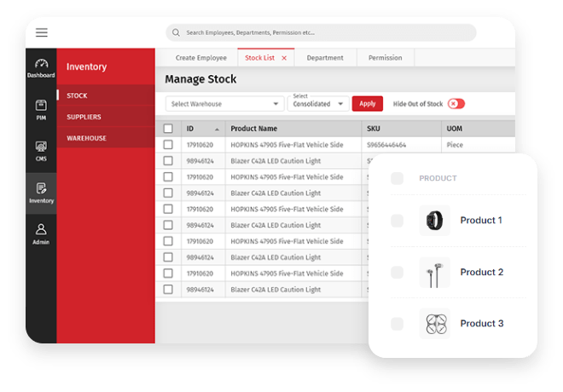Screen dimensions: 563x392
Task: Click the Product 2 label
Action: (482, 272)
